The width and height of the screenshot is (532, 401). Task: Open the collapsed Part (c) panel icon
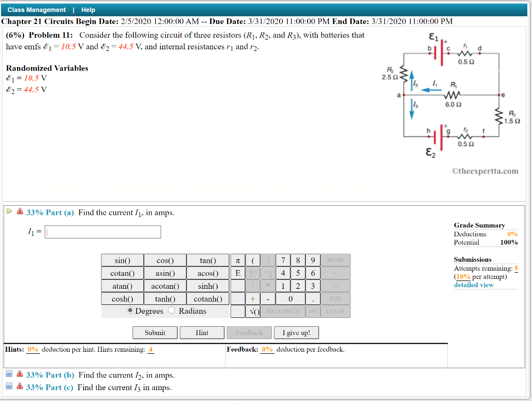point(8,387)
